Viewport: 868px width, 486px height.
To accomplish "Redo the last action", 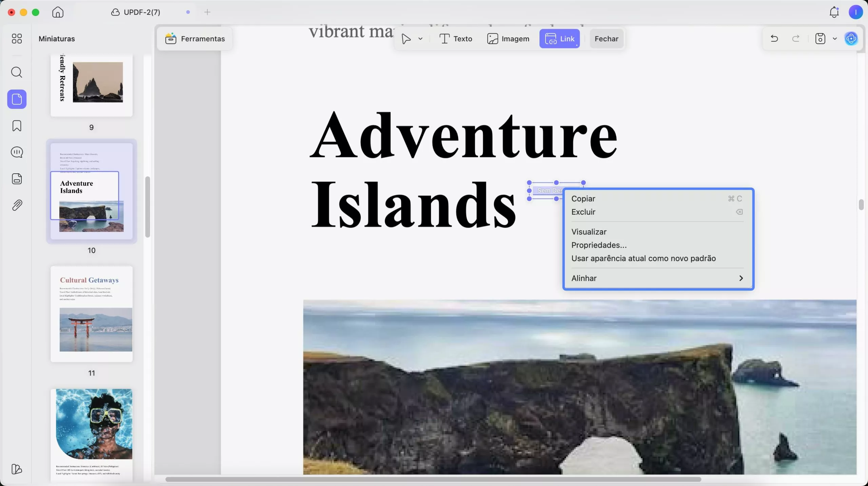I will (x=796, y=39).
